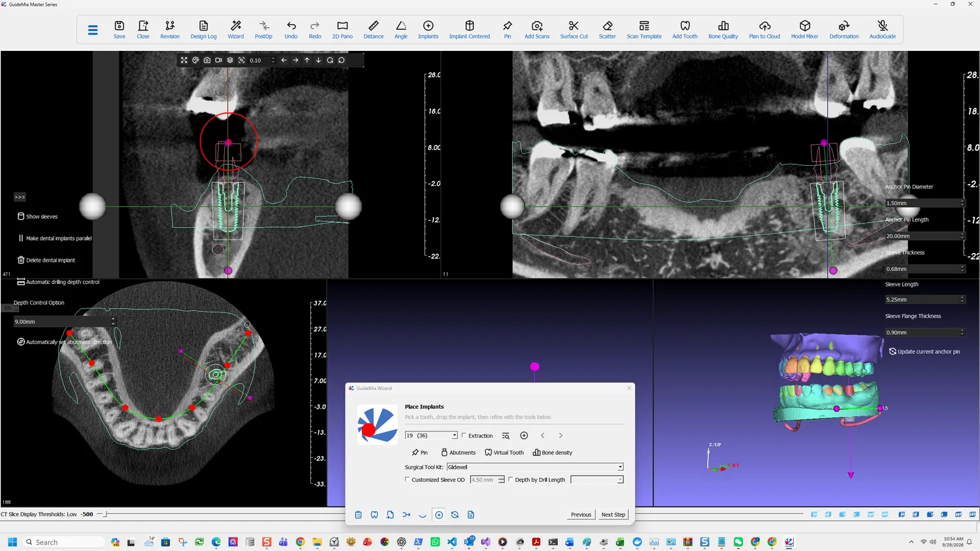The height and width of the screenshot is (551, 980).
Task: Open the Scan Template tool
Action: [644, 29]
